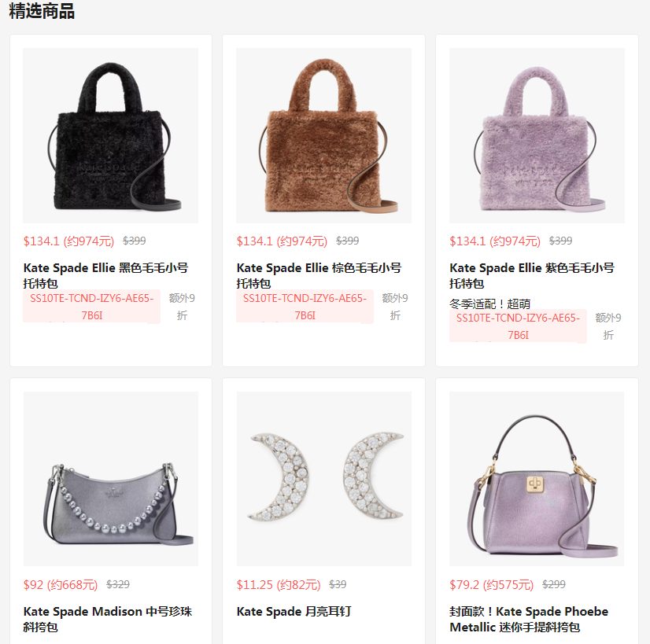
Task: Click the 精选商品 section heading
Action: [42, 11]
